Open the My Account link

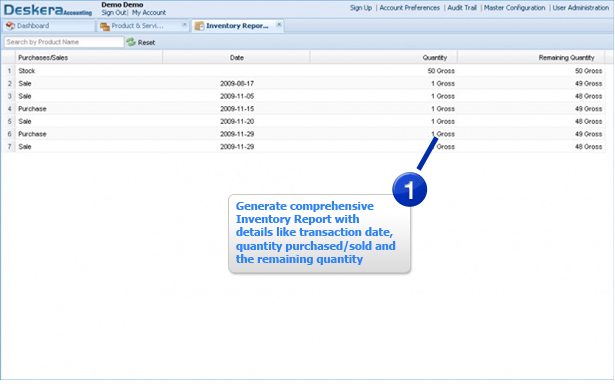(x=149, y=13)
